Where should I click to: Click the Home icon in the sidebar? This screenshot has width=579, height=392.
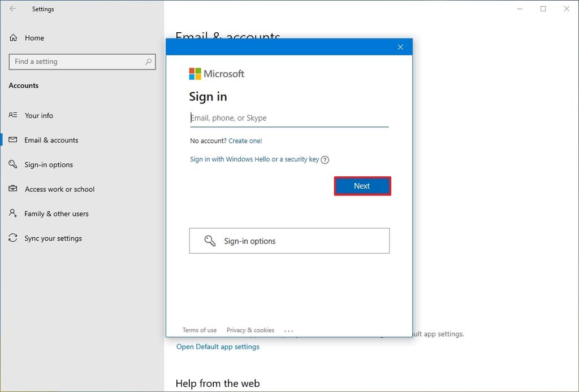click(12, 38)
